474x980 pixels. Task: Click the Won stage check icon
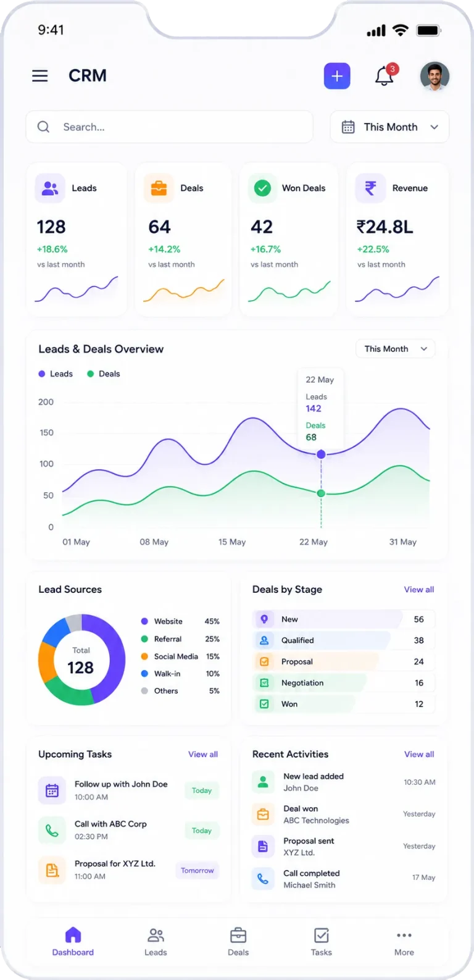264,704
